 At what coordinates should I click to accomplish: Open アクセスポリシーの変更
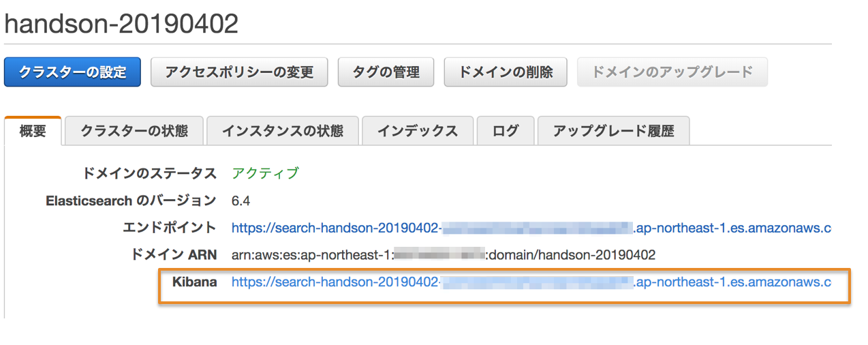coord(239,72)
